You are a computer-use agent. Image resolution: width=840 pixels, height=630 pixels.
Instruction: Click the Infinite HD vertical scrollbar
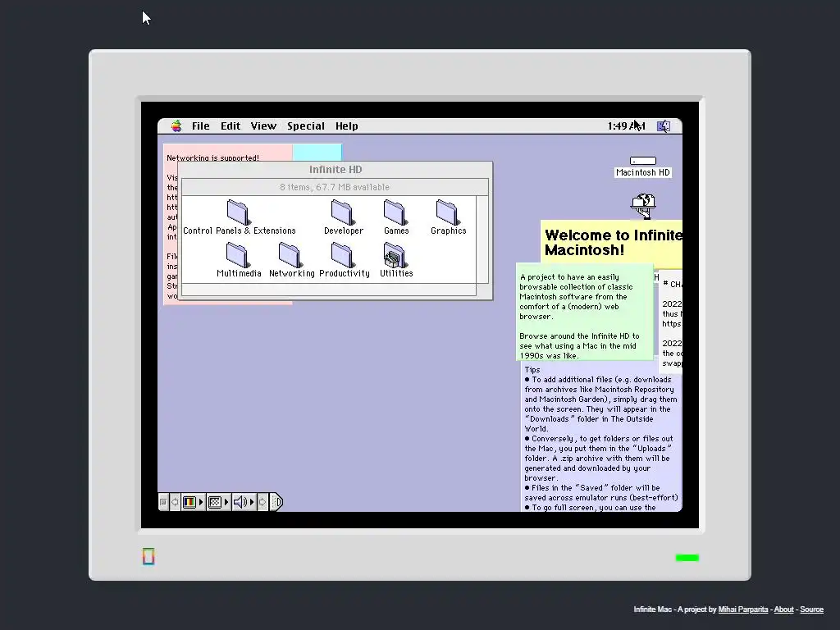(x=482, y=240)
